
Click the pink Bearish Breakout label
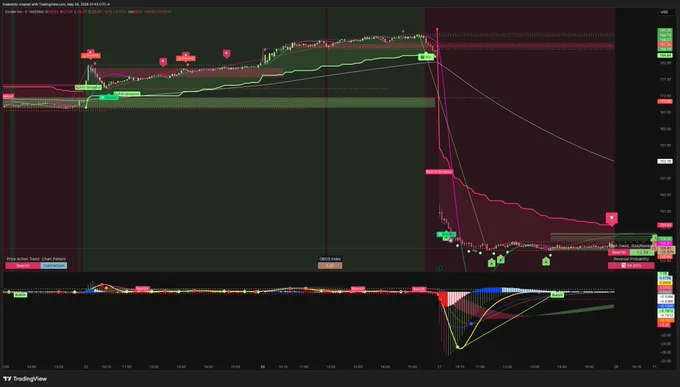click(439, 172)
